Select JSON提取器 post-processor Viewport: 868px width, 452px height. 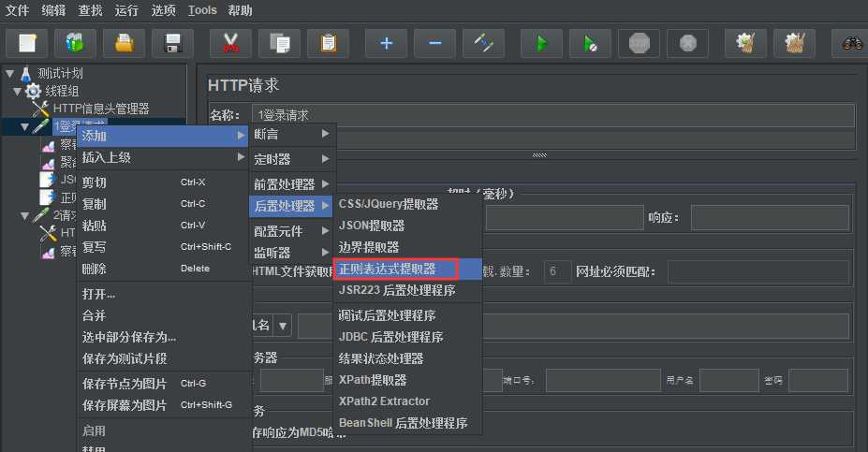pos(408,226)
